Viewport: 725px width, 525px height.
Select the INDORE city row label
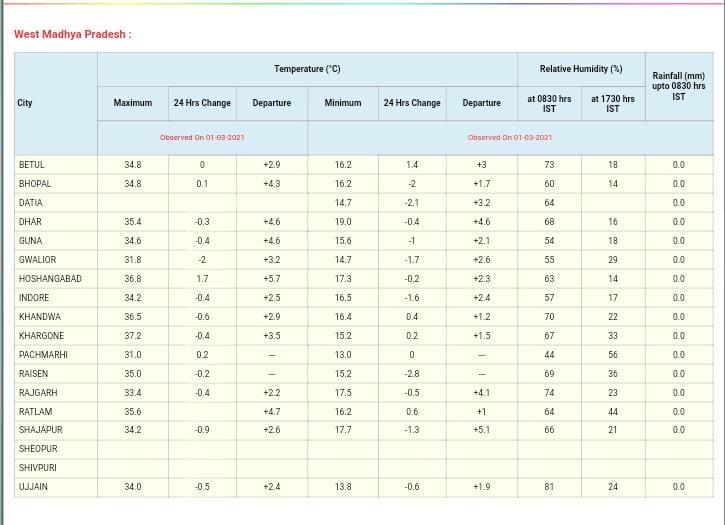click(34, 298)
